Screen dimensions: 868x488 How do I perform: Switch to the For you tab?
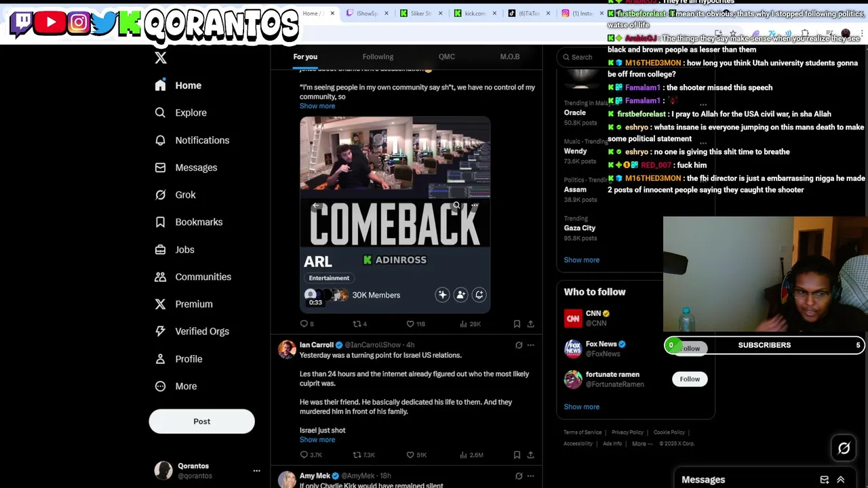pos(305,57)
